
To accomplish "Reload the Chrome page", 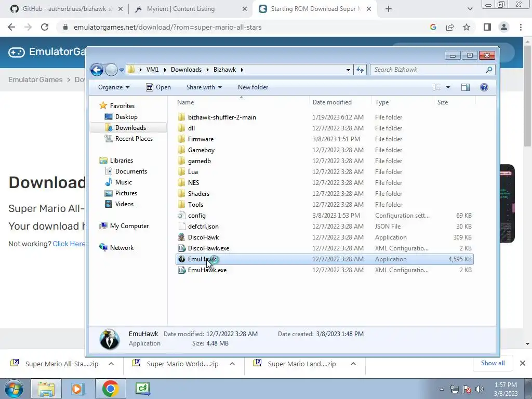I will click(45, 27).
